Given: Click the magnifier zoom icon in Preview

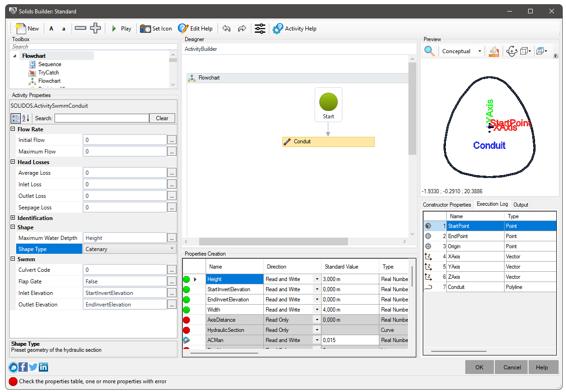Looking at the screenshot, I should coord(430,51).
